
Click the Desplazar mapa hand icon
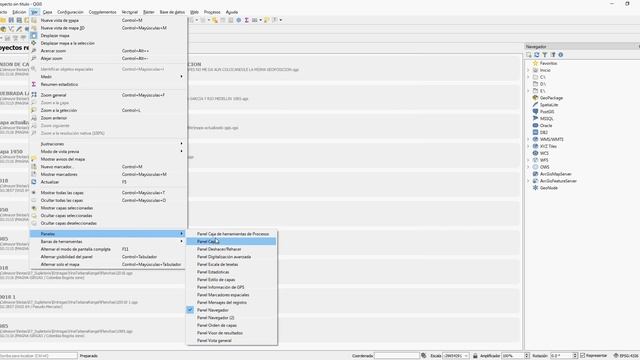(x=34, y=36)
